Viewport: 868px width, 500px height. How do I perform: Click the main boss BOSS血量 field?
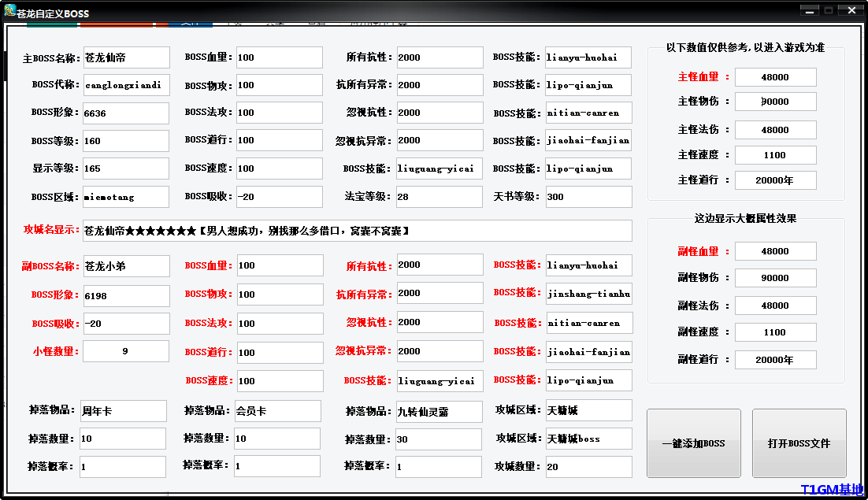[280, 57]
